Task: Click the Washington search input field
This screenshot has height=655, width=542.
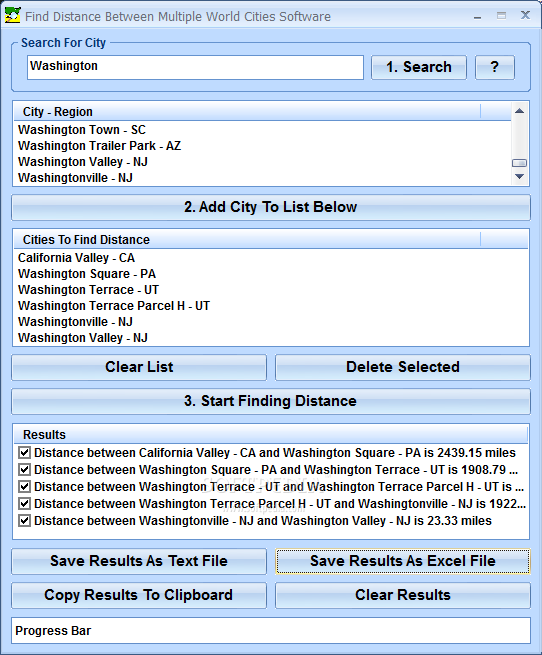Action: click(x=195, y=67)
